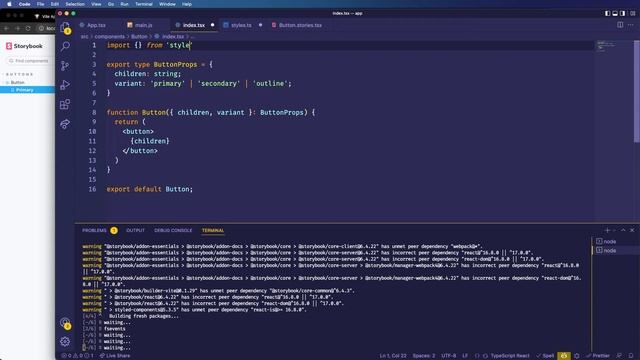
Task: Click 'Button' folder in the breadcrumb
Action: (139, 37)
